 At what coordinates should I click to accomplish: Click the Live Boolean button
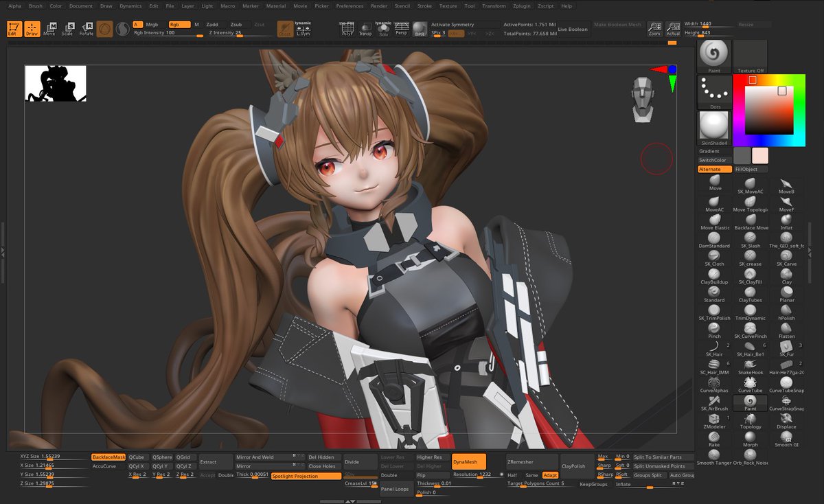(573, 30)
